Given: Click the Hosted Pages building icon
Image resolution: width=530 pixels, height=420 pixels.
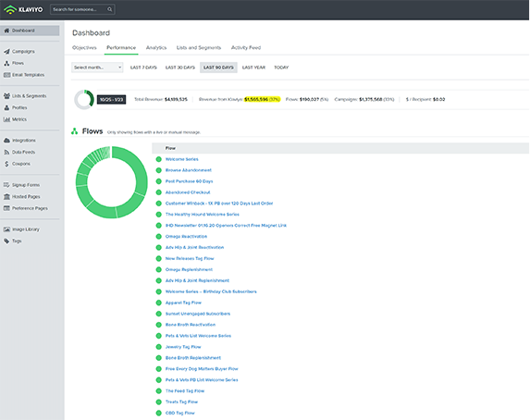Looking at the screenshot, I should click(6, 196).
